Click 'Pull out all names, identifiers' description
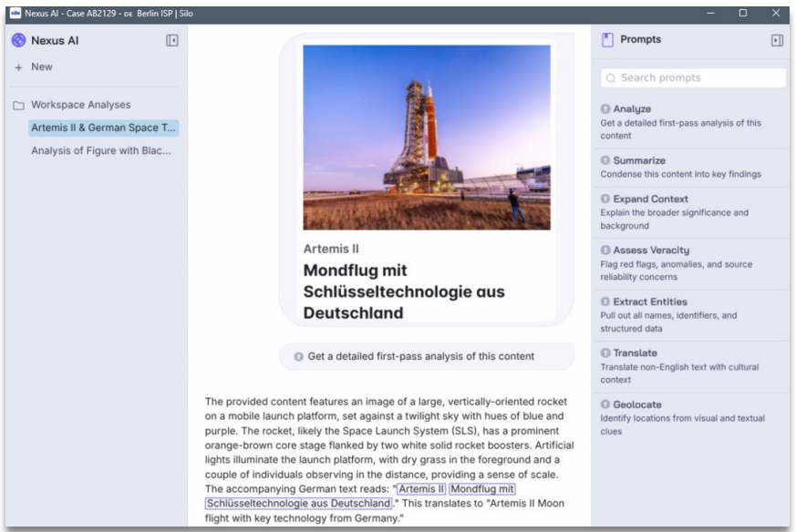796x532 pixels. 668,322
